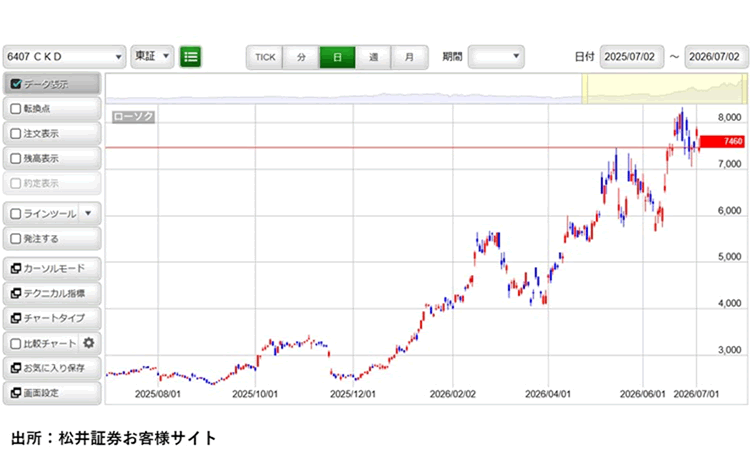The image size is (750, 453).
Task: Click the highlighted range in overview slider
Action: pyautogui.click(x=664, y=88)
